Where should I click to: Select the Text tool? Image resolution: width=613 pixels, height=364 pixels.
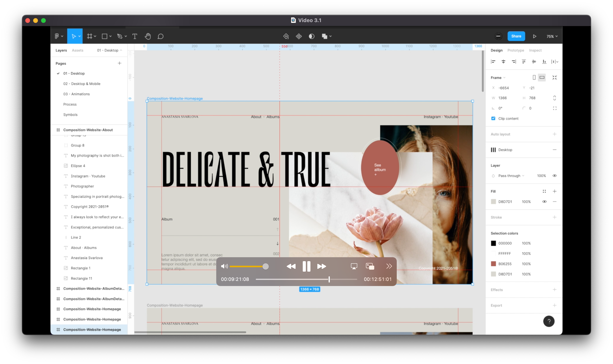click(x=135, y=36)
